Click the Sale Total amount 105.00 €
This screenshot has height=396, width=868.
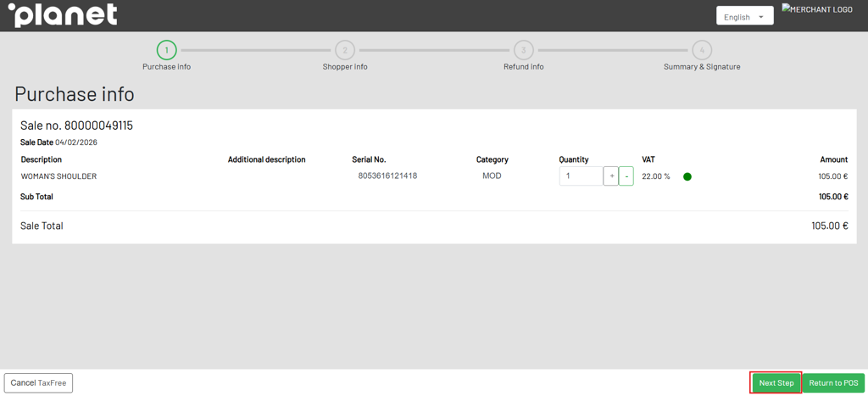point(829,226)
